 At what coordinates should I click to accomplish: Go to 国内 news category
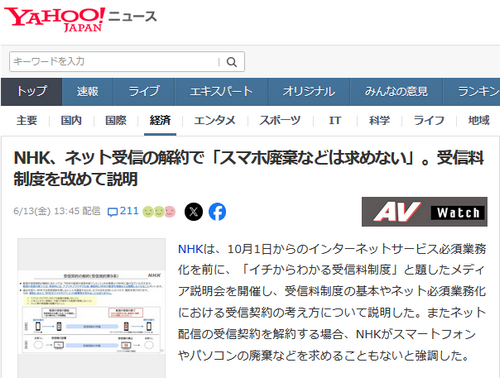[x=71, y=120]
